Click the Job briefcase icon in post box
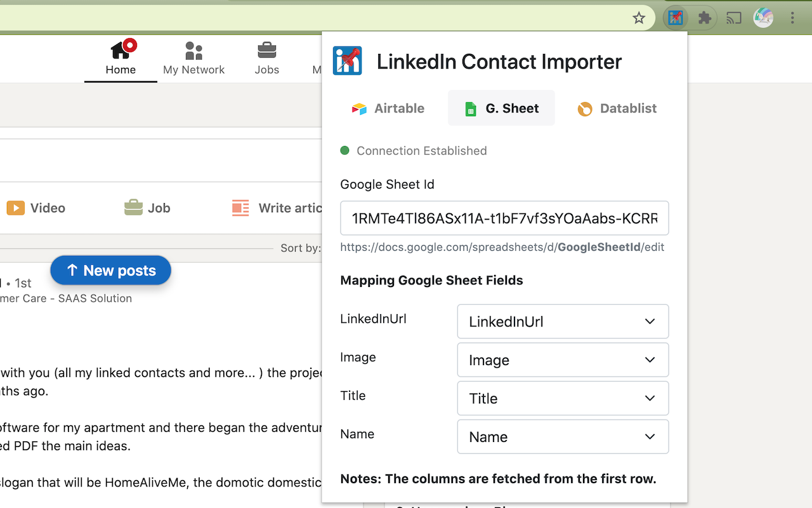Screen dimensions: 812x508 click(133, 208)
